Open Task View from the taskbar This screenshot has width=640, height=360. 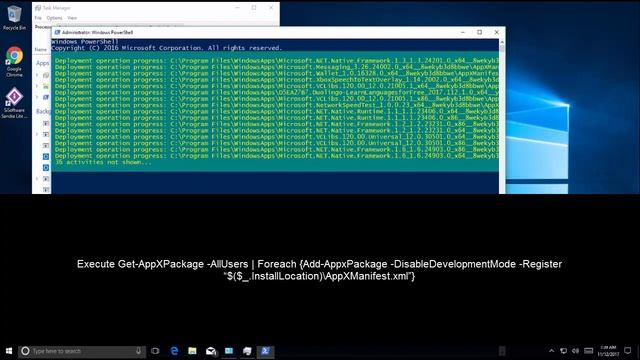[x=155, y=351]
